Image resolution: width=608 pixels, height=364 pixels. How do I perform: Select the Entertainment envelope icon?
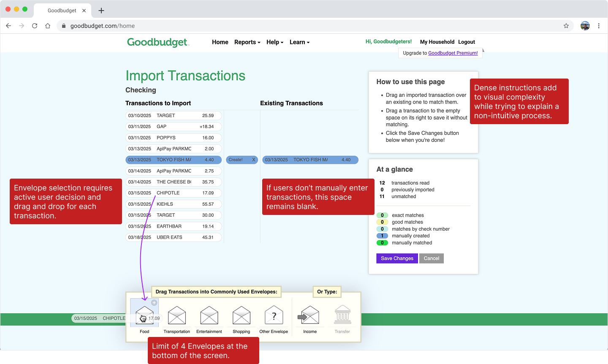point(209,316)
